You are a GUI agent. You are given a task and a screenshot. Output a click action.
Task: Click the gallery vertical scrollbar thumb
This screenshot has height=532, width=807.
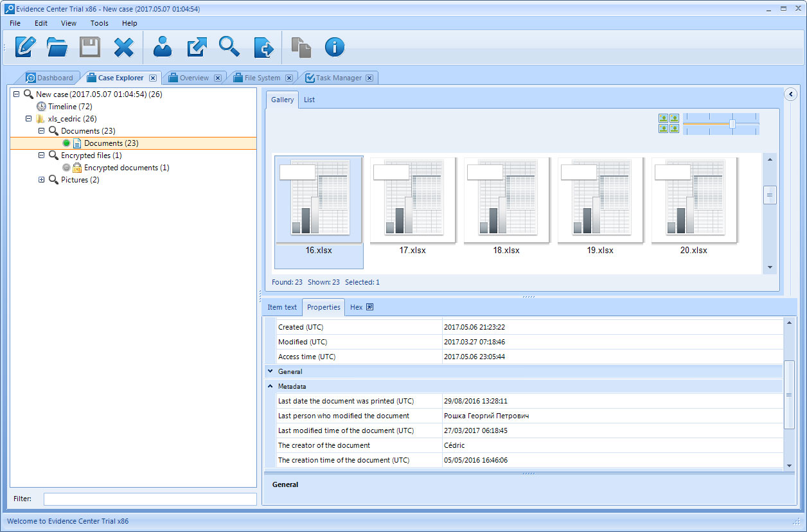(x=770, y=195)
